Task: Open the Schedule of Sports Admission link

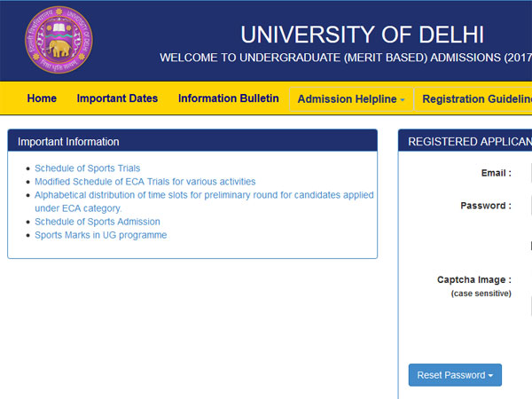Action: pyautogui.click(x=98, y=222)
